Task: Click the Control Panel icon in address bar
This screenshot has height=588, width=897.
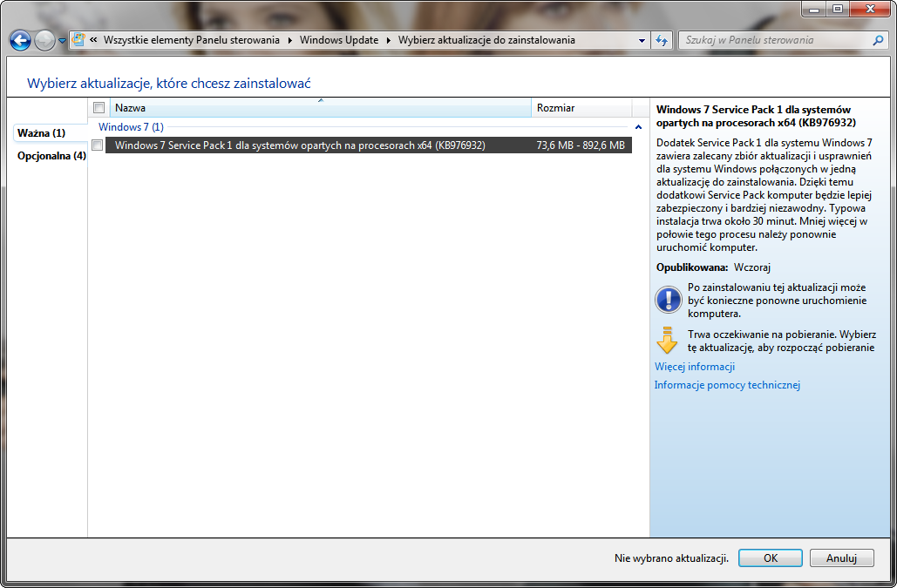Action: pyautogui.click(x=78, y=40)
